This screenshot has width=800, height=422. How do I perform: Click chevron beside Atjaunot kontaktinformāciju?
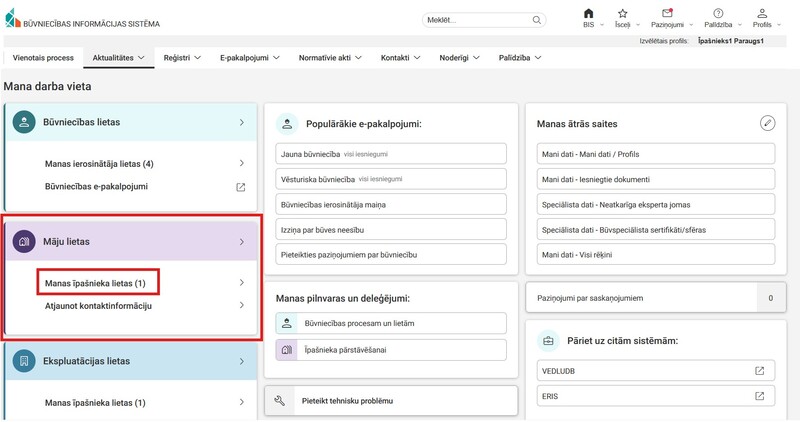tap(242, 305)
